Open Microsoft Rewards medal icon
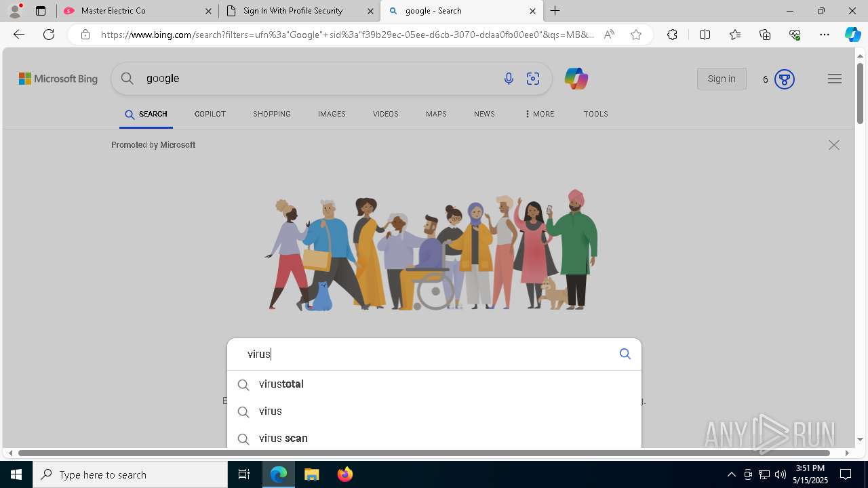868x488 pixels. [x=785, y=79]
